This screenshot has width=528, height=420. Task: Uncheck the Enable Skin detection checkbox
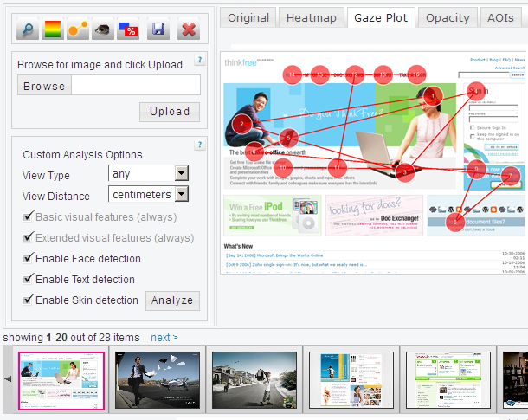pos(29,300)
